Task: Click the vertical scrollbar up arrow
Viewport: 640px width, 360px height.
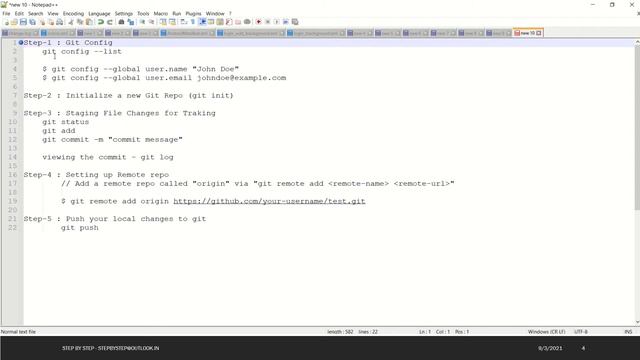Action: [637, 42]
